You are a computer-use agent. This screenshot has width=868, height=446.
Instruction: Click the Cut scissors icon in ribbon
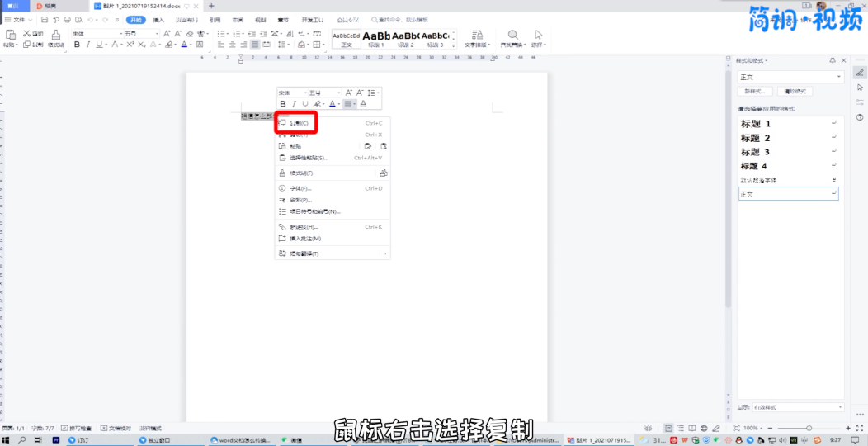[27, 34]
